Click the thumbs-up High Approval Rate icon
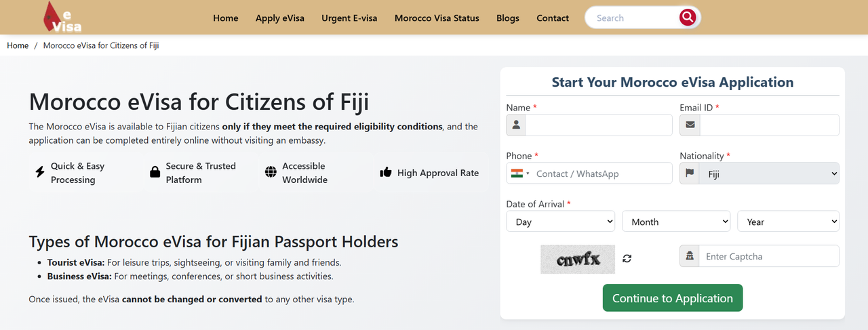The height and width of the screenshot is (330, 868). [x=386, y=173]
